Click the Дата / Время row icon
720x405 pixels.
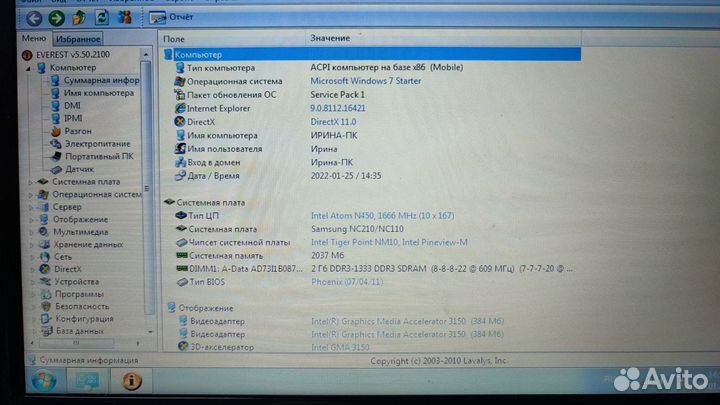tap(180, 175)
